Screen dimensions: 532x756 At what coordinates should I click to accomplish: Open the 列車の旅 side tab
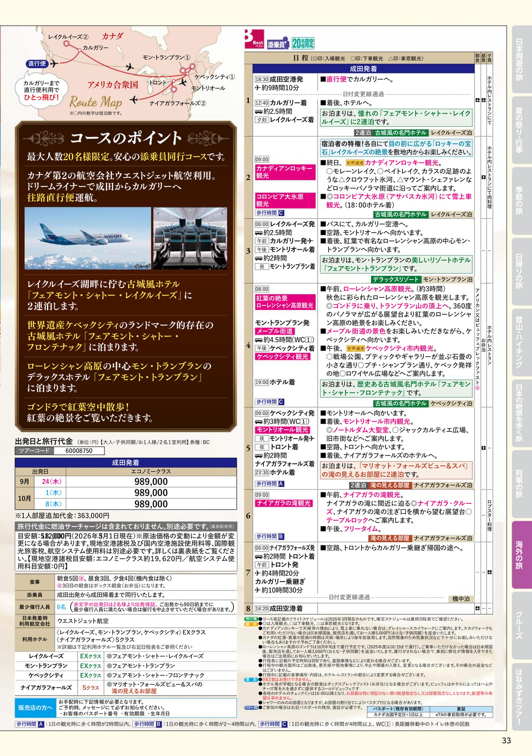521,484
